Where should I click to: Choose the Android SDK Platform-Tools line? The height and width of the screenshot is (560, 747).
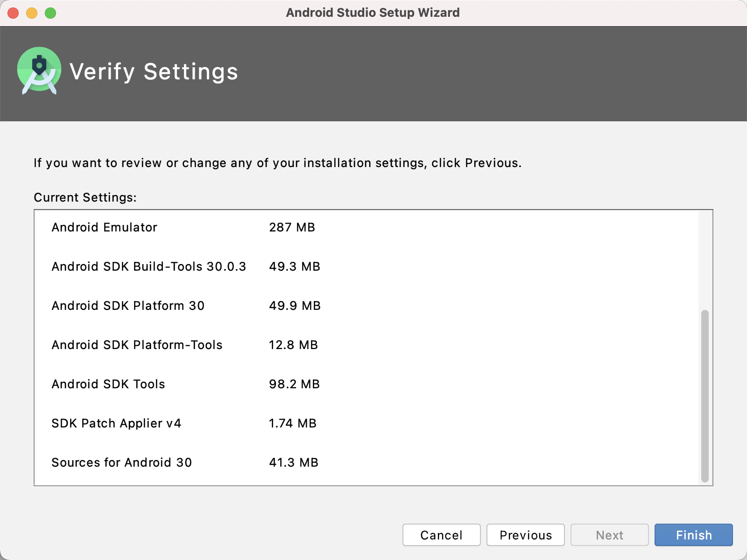(x=137, y=345)
